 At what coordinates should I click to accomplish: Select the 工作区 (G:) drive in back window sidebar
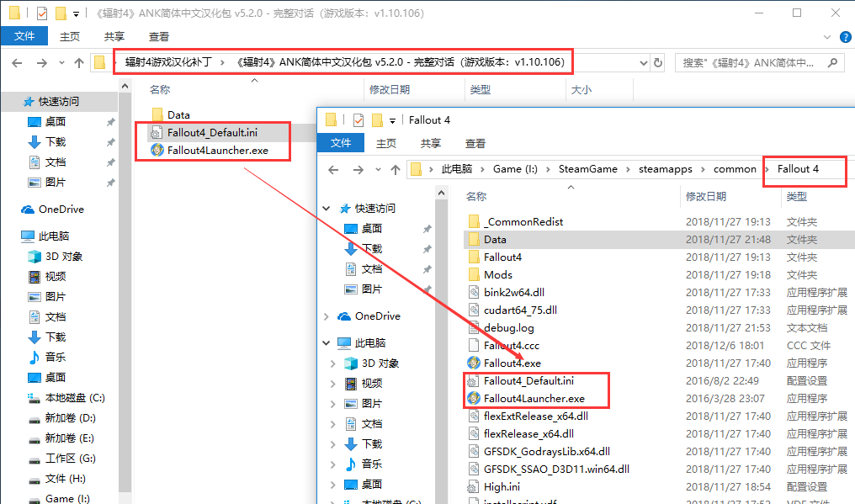[x=71, y=459]
